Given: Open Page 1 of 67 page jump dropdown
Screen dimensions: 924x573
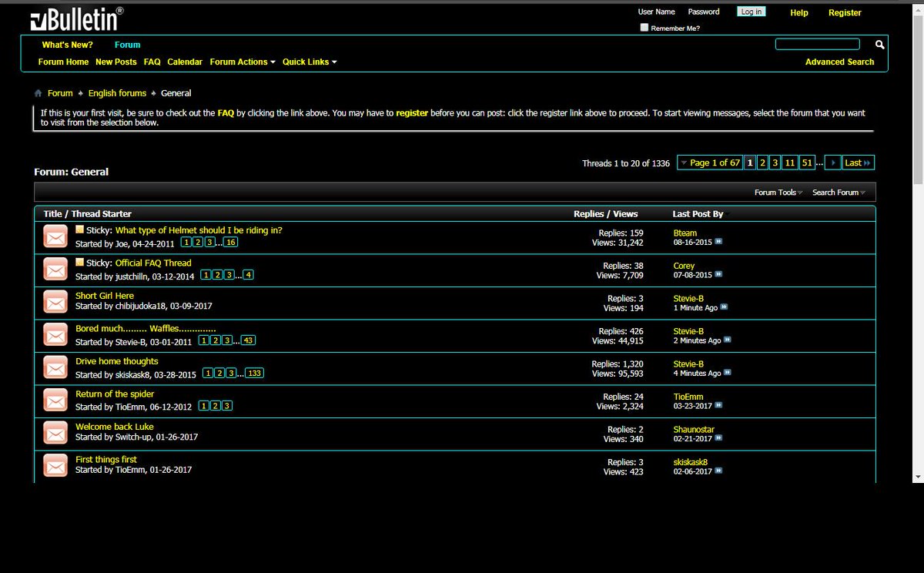Looking at the screenshot, I should tap(710, 163).
